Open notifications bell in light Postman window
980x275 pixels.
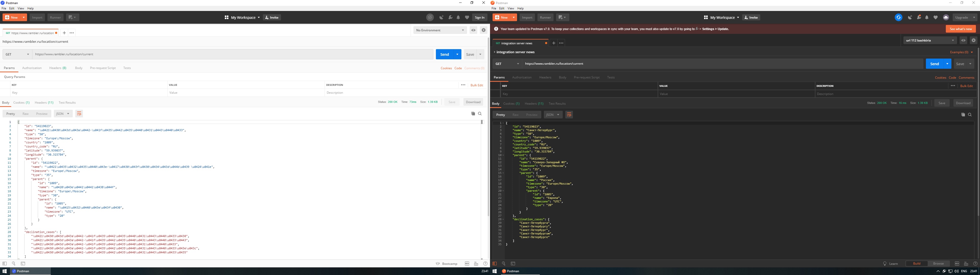pos(458,18)
